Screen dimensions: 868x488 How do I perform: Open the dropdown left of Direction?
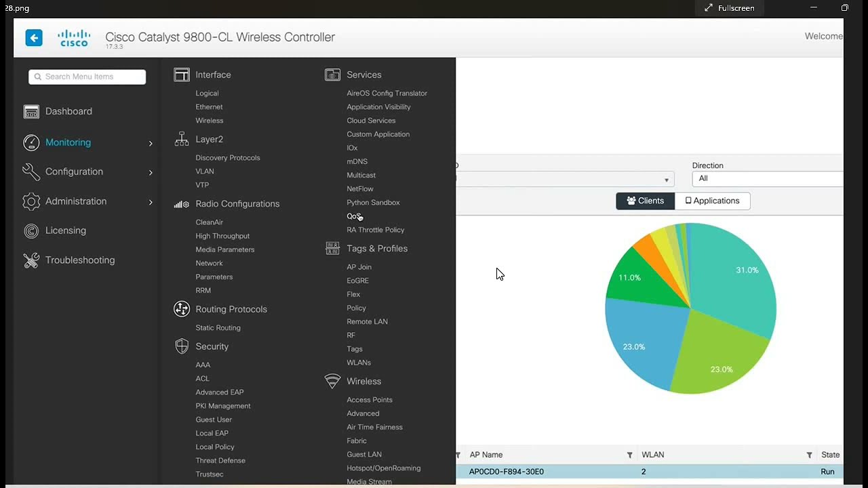565,180
